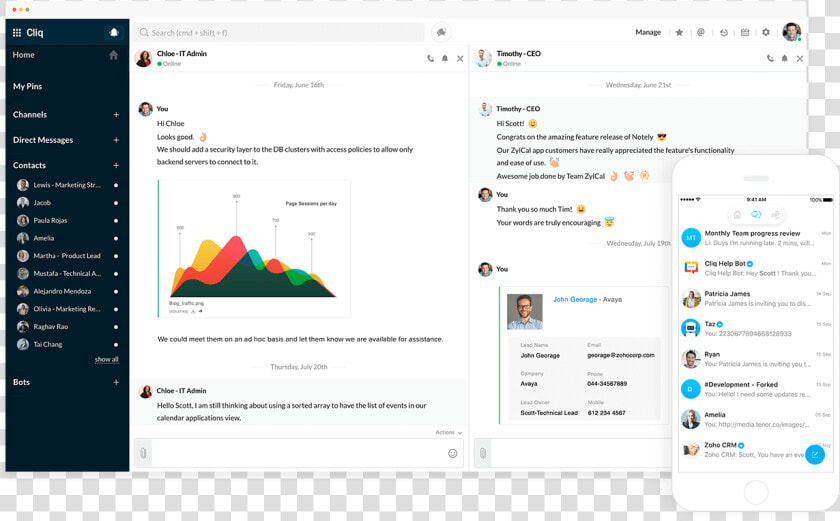The width and height of the screenshot is (840, 521).
Task: Click the Chloe - IT Admin header avatar
Action: pyautogui.click(x=144, y=58)
